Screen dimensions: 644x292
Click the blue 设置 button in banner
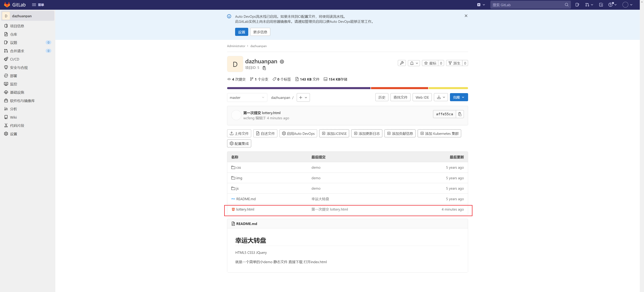coord(241,32)
